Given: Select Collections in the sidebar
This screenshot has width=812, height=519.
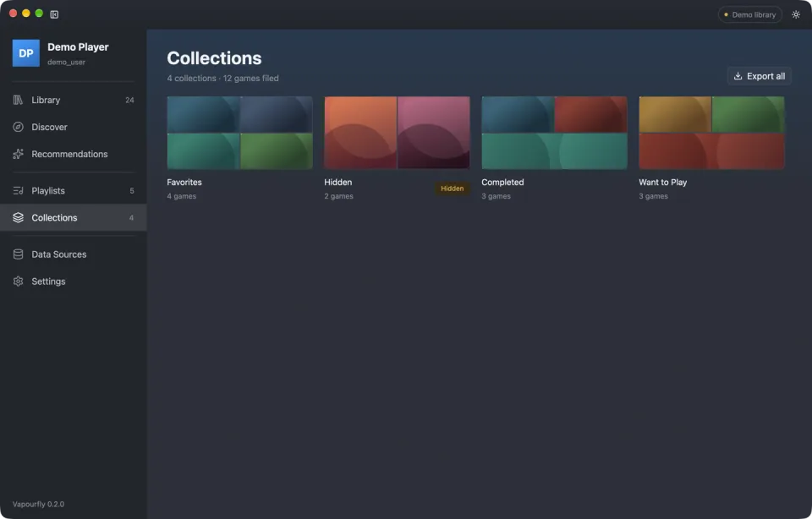Looking at the screenshot, I should (73, 217).
